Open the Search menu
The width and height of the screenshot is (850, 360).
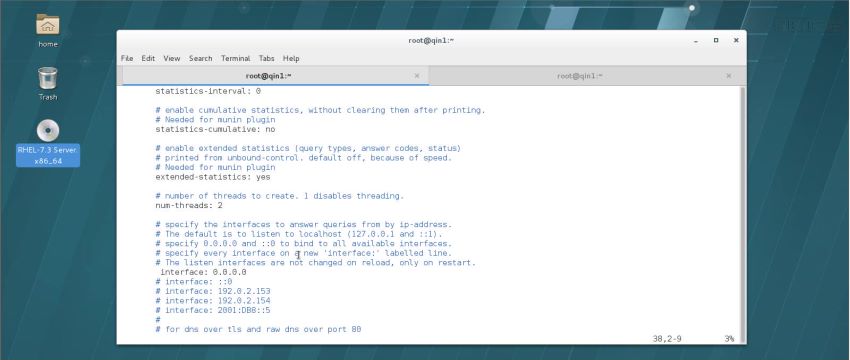click(201, 59)
